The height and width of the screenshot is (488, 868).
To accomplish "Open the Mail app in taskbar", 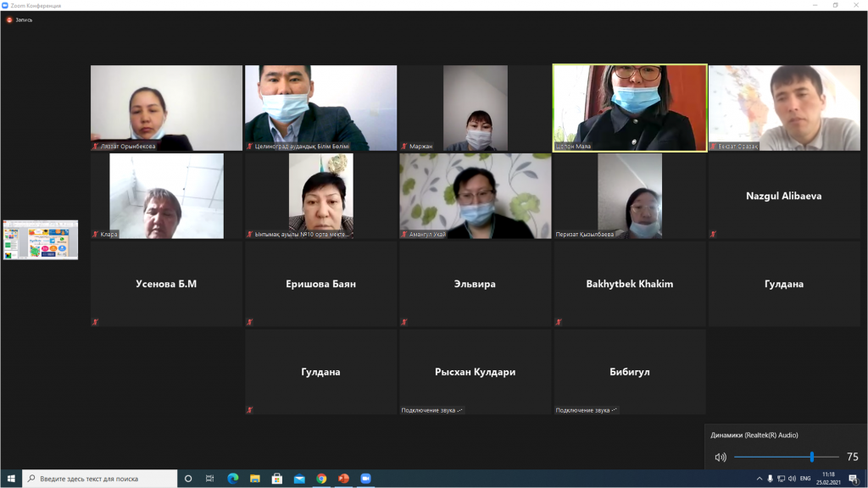I will [x=299, y=479].
